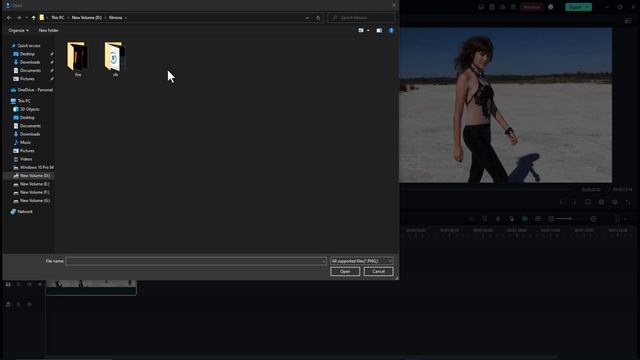This screenshot has width=640, height=360.
Task: Open the recent locations dropdown beside Forward arrow
Action: coord(27,18)
